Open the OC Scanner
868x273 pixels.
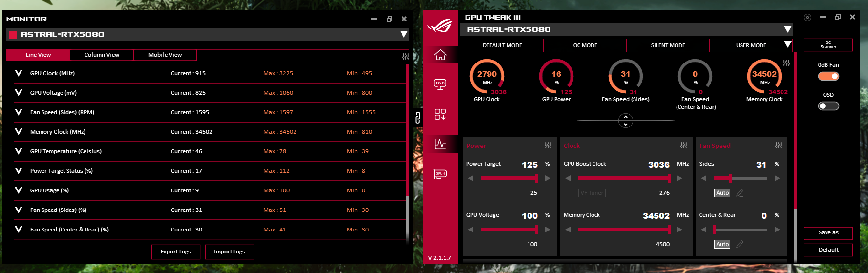[828, 44]
